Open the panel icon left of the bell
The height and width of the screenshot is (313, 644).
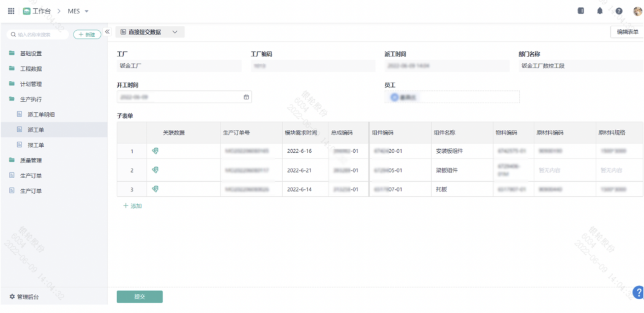pyautogui.click(x=581, y=11)
